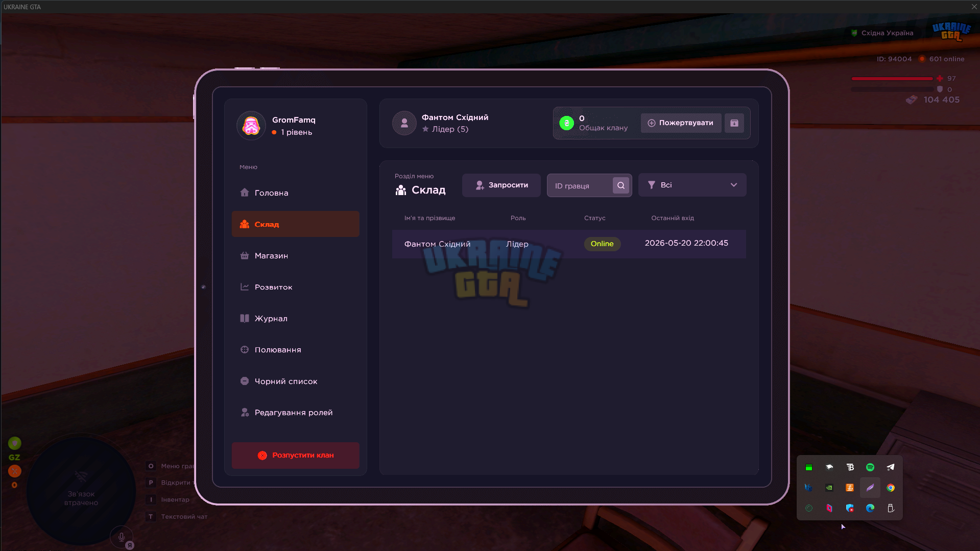Open Windows Security shield tray icon
980x551 pixels.
(850, 508)
